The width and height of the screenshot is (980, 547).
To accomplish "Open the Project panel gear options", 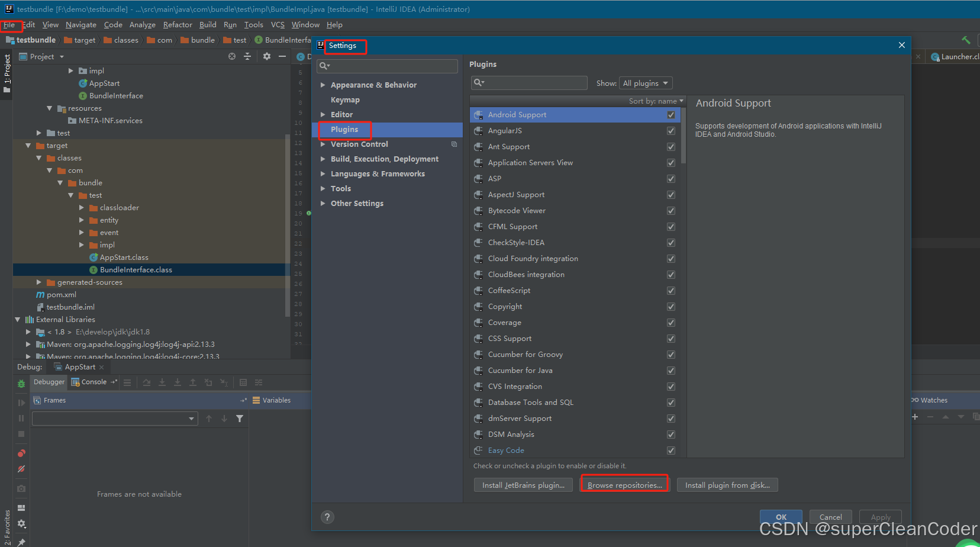I will [x=267, y=56].
